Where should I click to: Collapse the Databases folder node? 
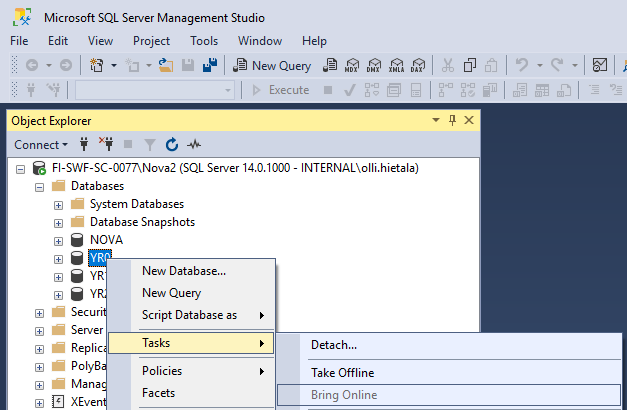click(x=40, y=186)
